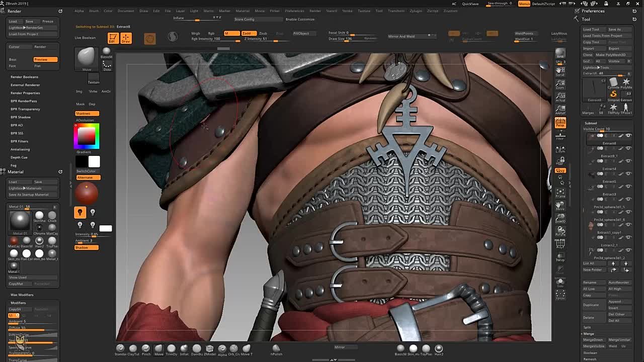Expand the Wax Modifiers section
The height and width of the screenshot is (362, 644).
point(22,295)
